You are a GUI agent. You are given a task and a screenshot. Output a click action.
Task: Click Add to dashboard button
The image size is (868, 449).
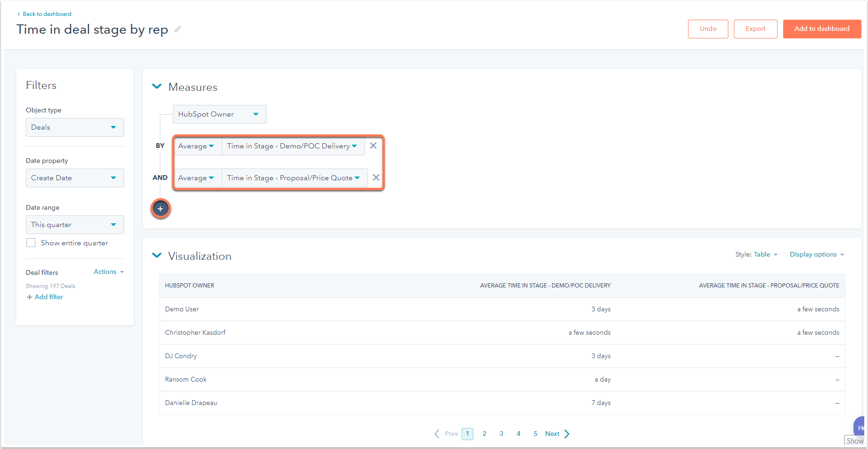coord(822,29)
